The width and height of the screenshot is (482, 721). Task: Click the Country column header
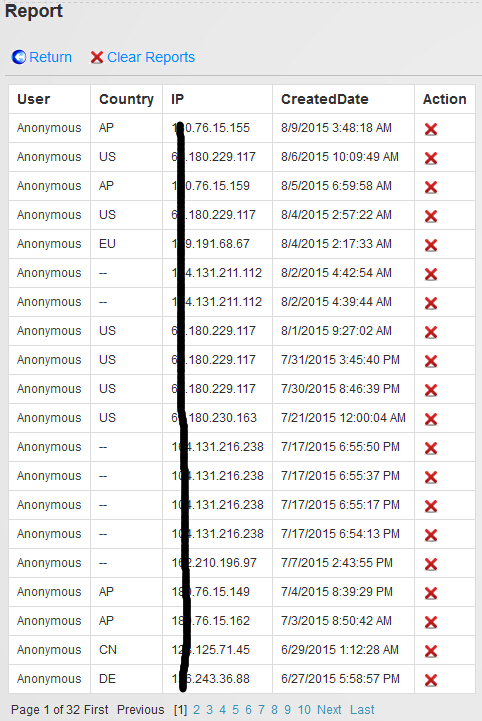tap(126, 99)
